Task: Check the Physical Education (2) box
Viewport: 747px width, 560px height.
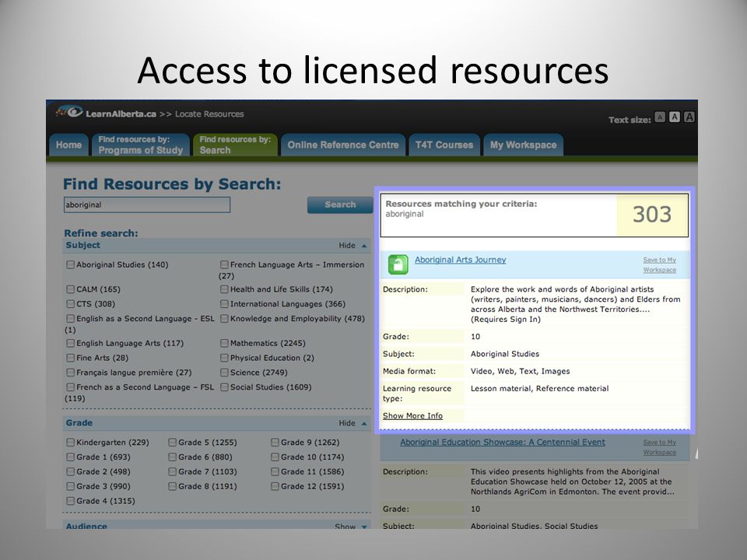Action: pos(224,358)
